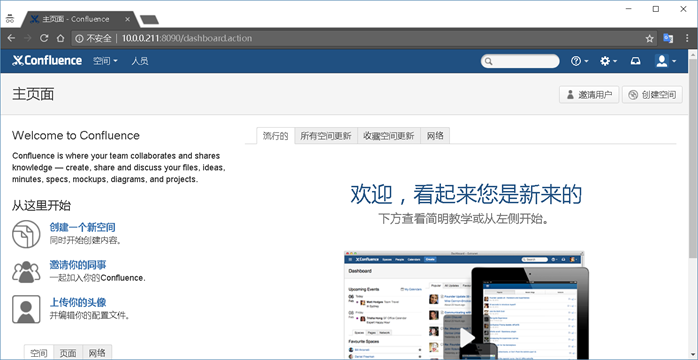Click the create space globe icon

click(633, 94)
